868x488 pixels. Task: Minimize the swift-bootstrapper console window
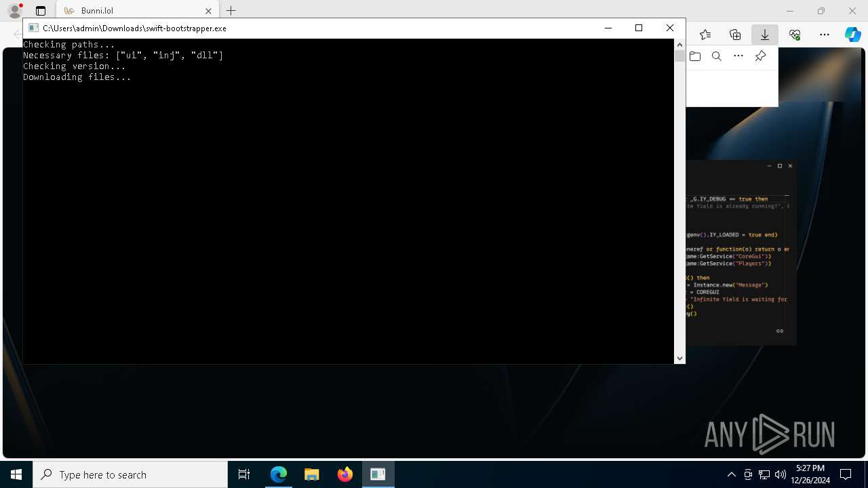pyautogui.click(x=608, y=28)
